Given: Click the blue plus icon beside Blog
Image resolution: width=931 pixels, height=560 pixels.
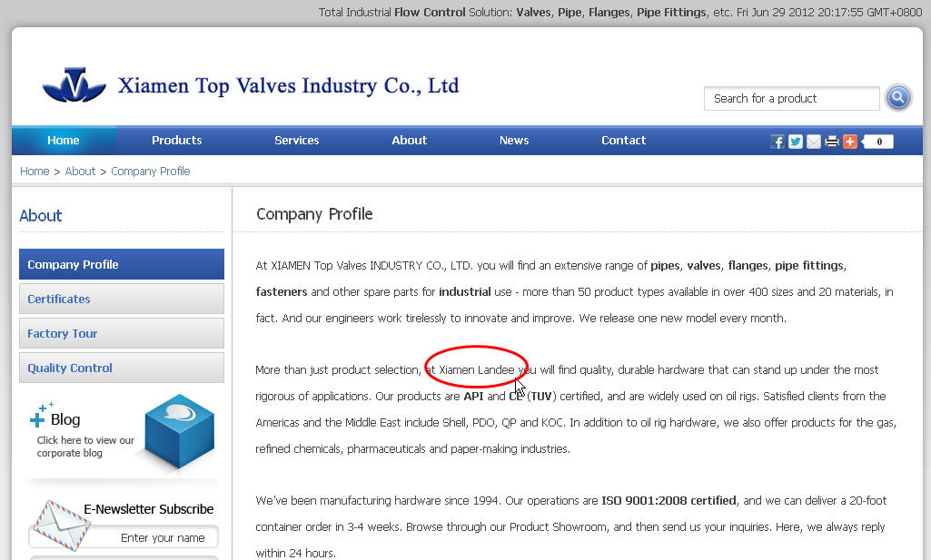Looking at the screenshot, I should click(x=37, y=418).
